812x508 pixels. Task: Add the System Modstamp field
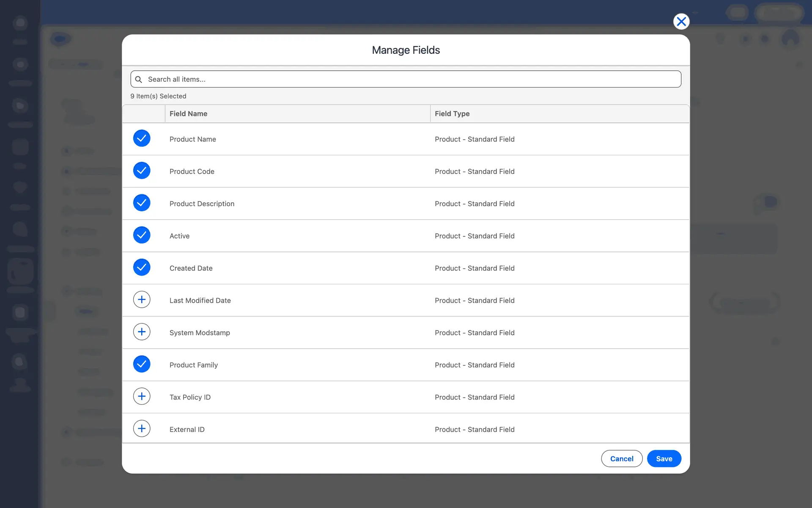coord(142,332)
